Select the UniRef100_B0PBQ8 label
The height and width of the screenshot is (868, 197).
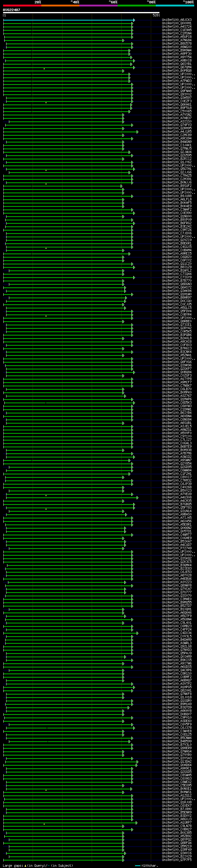(x=177, y=71)
